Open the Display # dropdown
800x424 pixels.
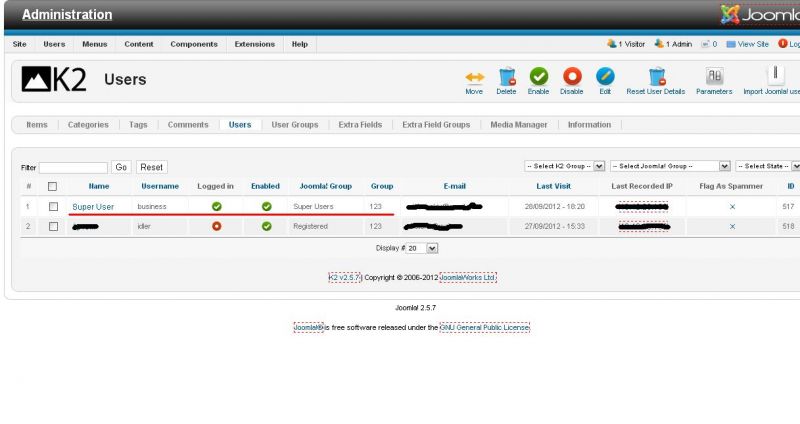click(422, 248)
